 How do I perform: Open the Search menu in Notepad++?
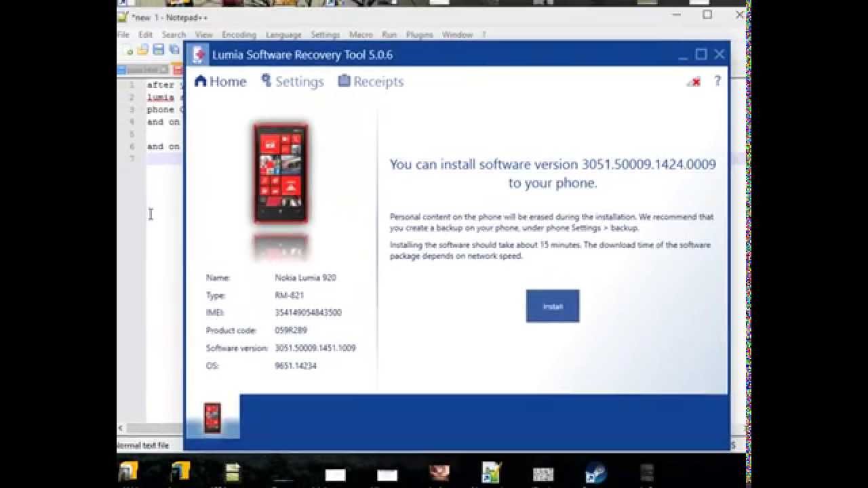click(174, 35)
